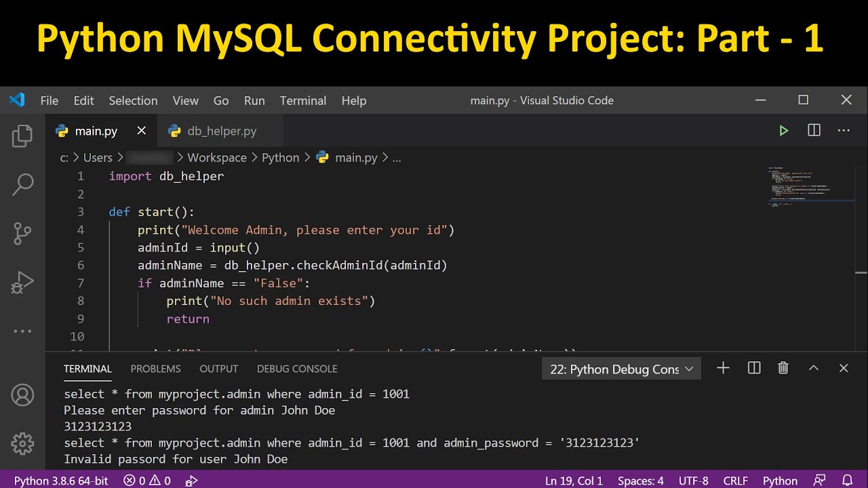Create a new terminal with plus icon
The width and height of the screenshot is (868, 488).
pyautogui.click(x=723, y=368)
